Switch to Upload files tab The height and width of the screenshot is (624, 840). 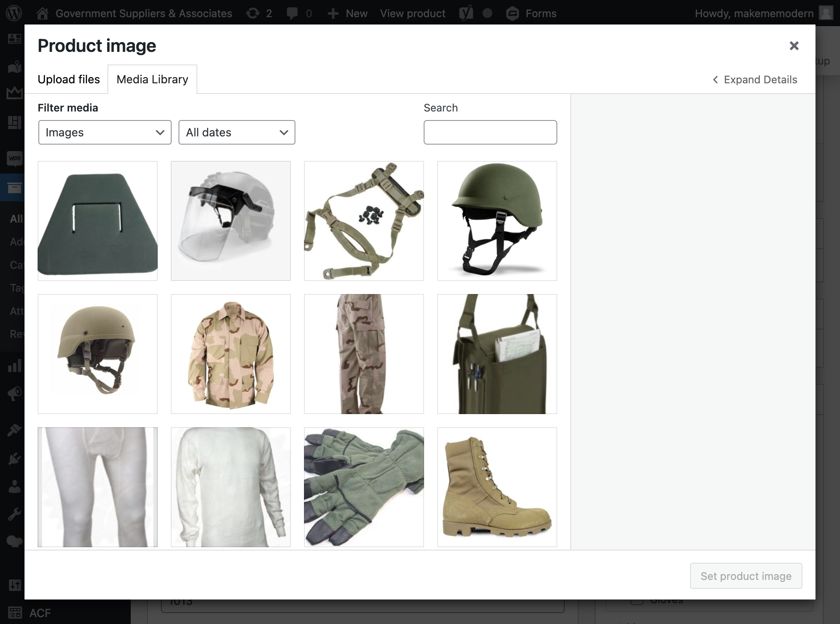coord(69,79)
